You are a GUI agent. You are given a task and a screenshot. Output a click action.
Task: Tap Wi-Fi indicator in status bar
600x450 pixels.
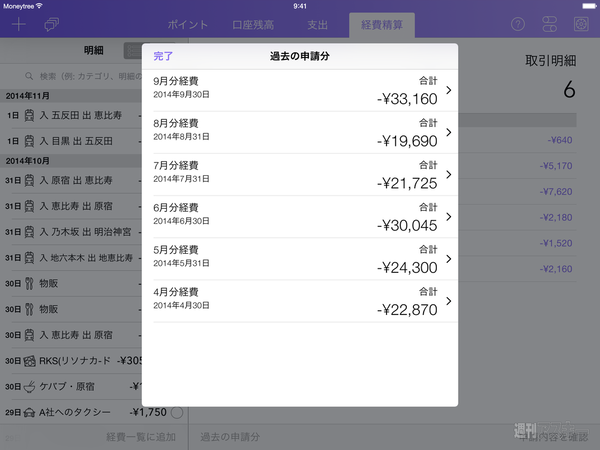(x=39, y=6)
